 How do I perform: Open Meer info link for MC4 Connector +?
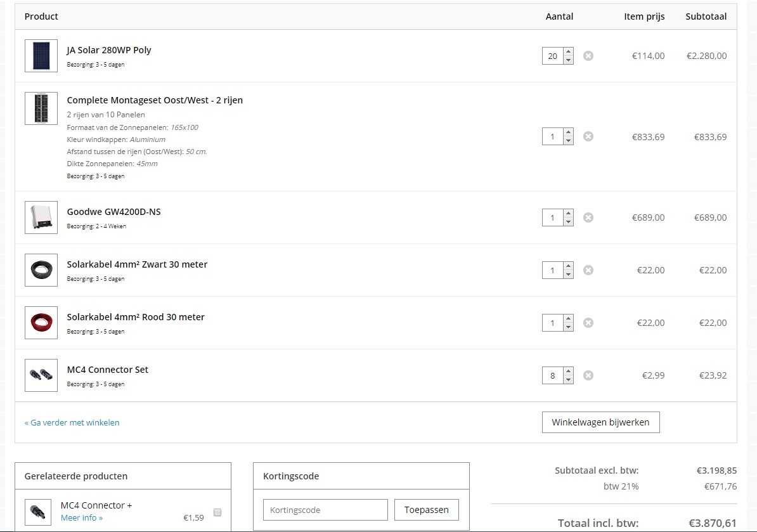(x=82, y=518)
